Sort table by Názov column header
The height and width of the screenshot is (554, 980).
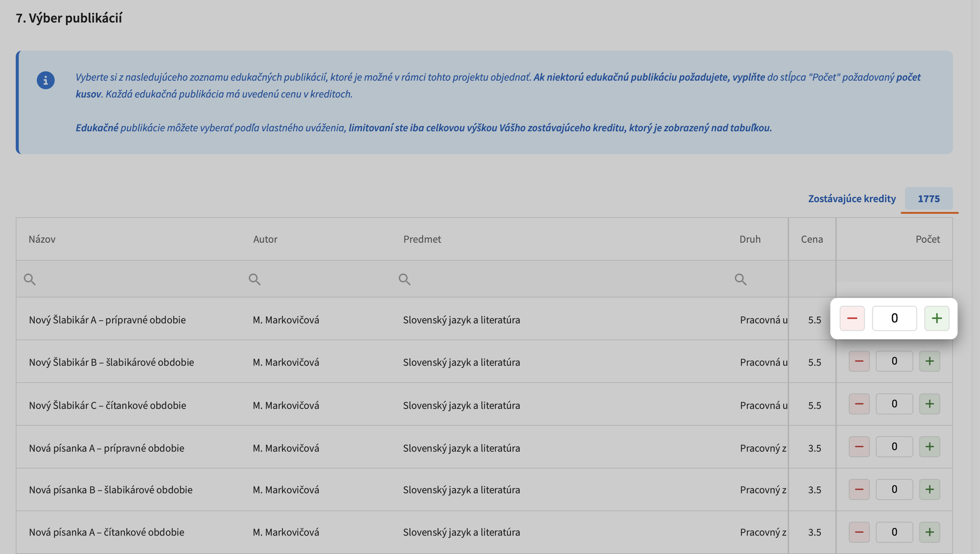pyautogui.click(x=42, y=239)
